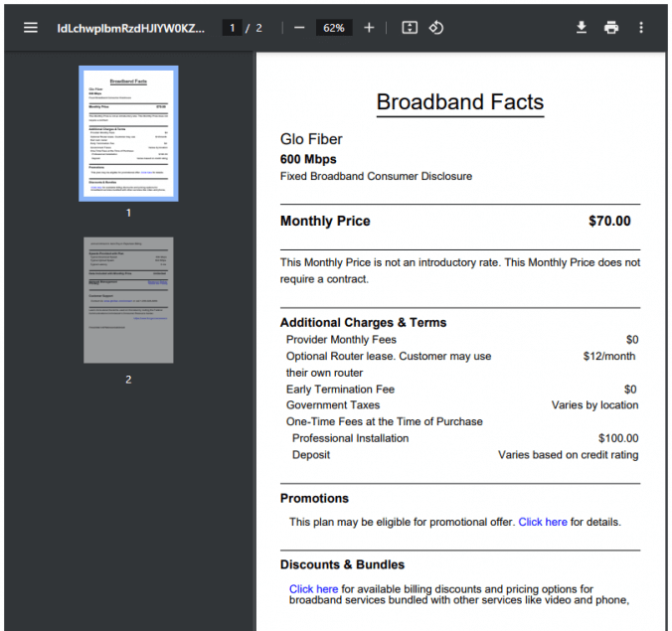Image resolution: width=672 pixels, height=631 pixels.
Task: Click the zoom in plus icon
Action: pos(369,28)
